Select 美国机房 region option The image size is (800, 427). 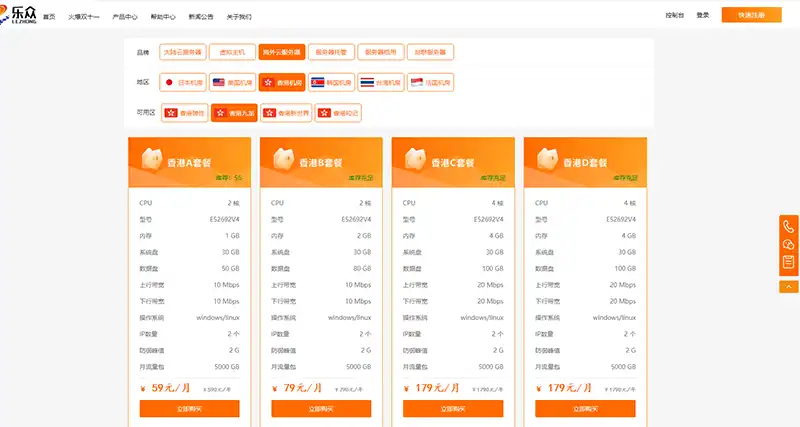coord(232,82)
